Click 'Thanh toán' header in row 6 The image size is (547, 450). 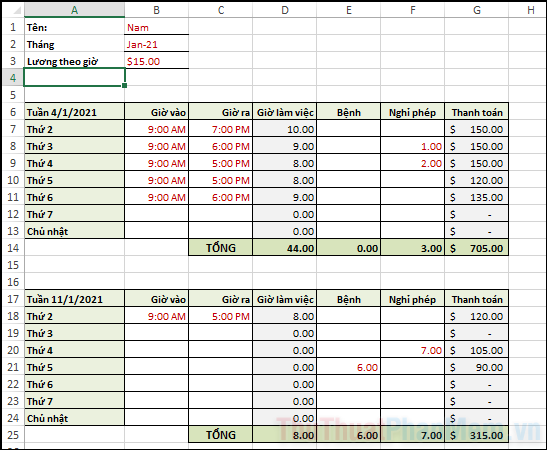[477, 112]
